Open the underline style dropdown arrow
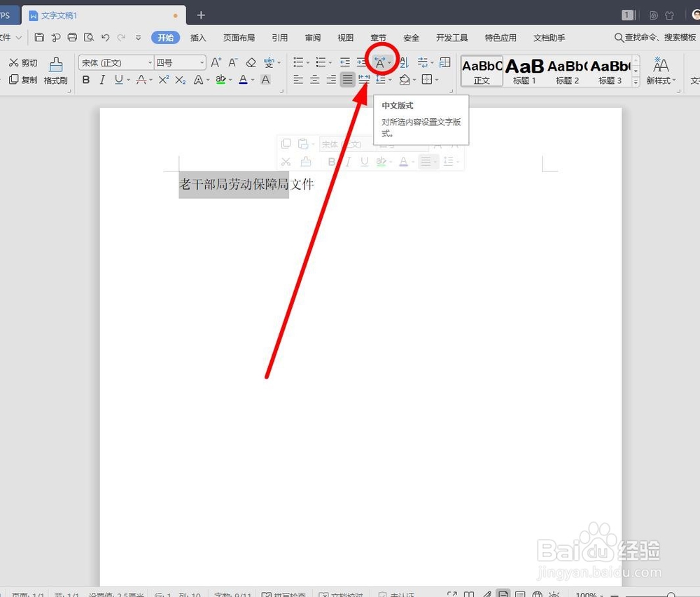This screenshot has height=597, width=700. click(128, 80)
